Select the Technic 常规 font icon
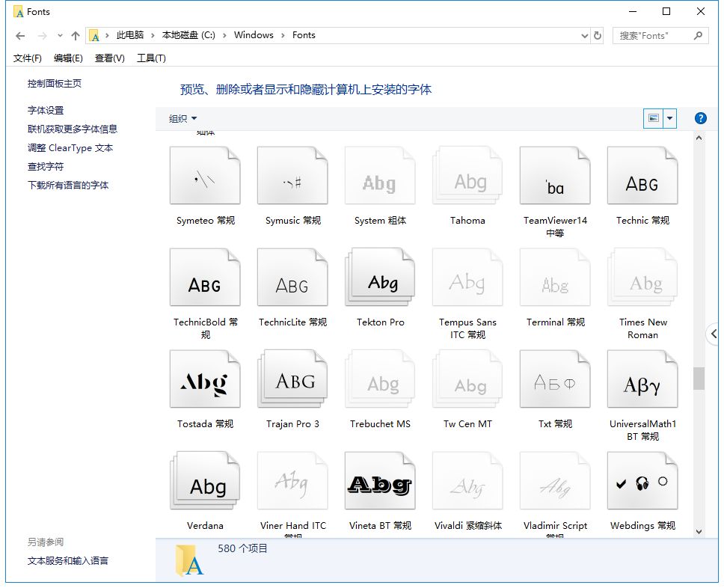 (x=642, y=176)
